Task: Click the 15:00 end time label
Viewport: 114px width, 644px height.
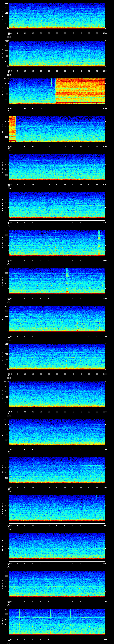Action: point(105,33)
